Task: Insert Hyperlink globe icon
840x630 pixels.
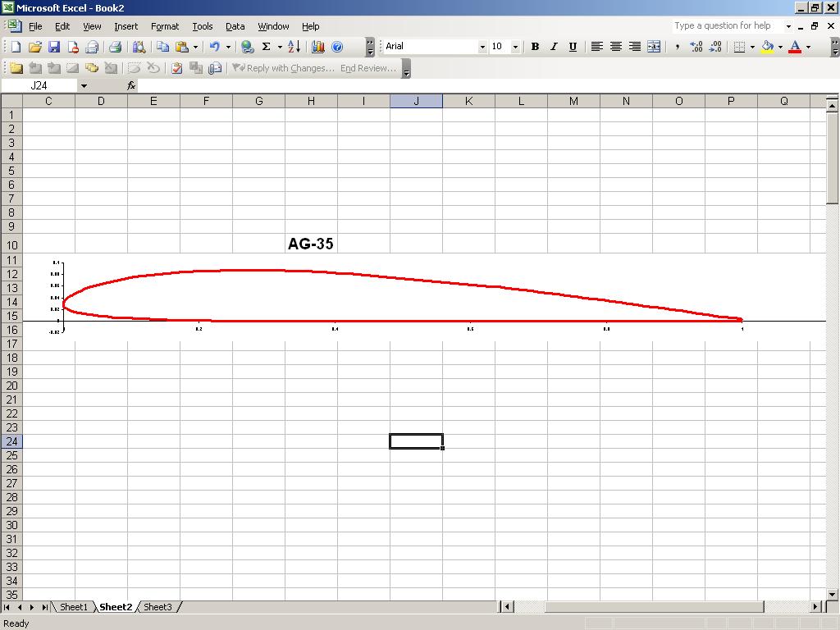Action: pos(248,47)
